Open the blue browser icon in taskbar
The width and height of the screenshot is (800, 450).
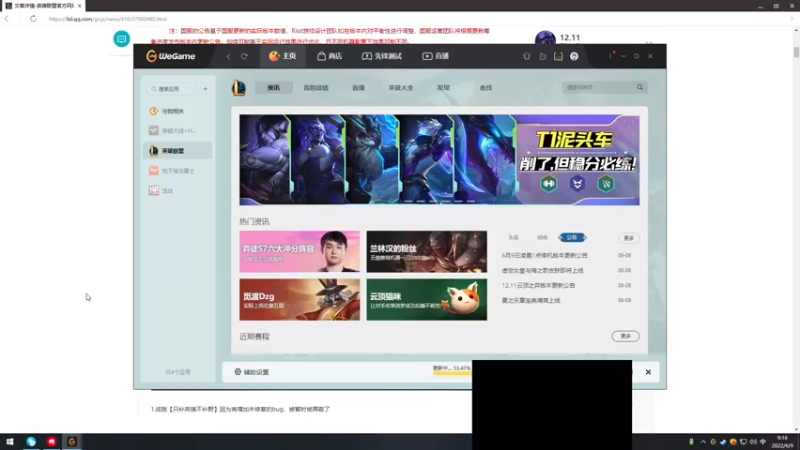(31, 442)
